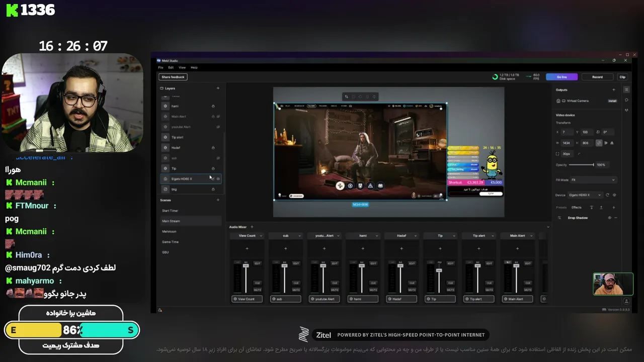Viewport: 644px width, 362px height.
Task: Click the hami layer type icon
Action: pos(166,106)
